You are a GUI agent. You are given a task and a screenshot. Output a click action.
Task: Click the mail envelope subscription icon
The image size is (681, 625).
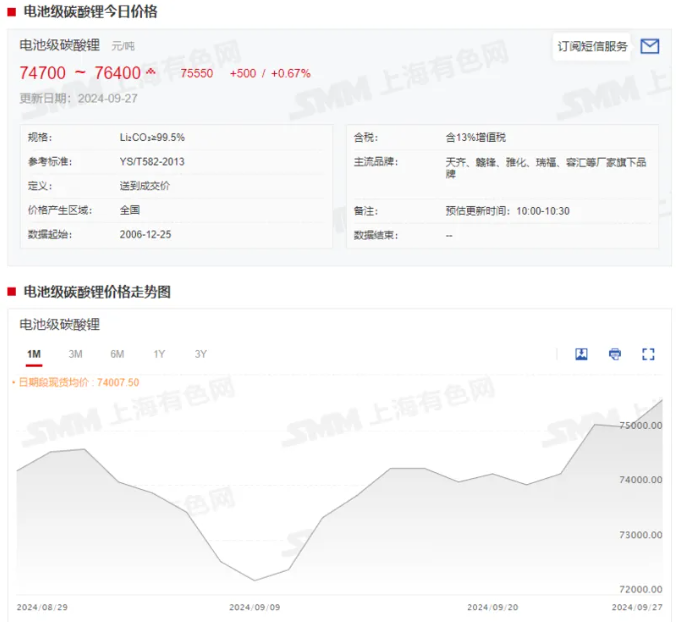click(x=649, y=46)
